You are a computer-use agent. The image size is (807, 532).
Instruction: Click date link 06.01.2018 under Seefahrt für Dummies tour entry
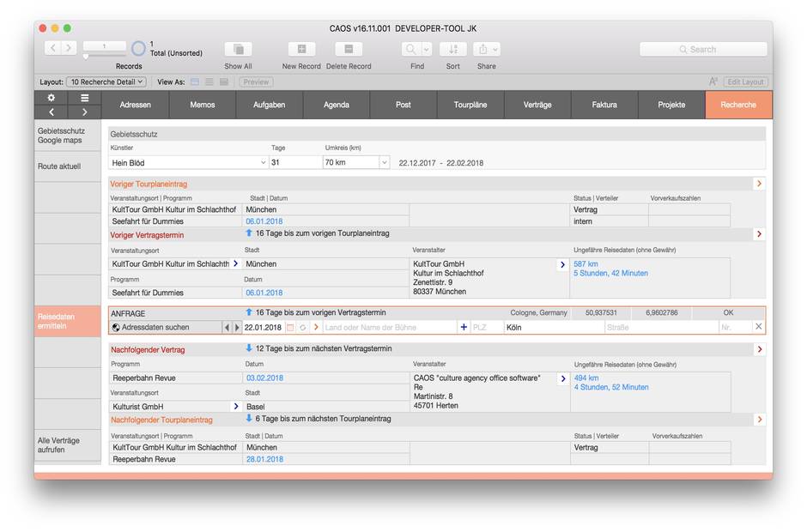point(264,221)
